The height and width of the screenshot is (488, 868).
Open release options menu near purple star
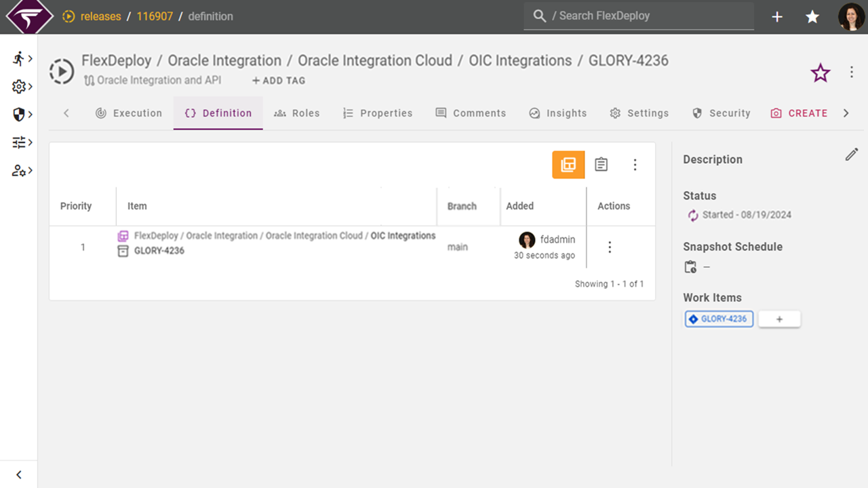pos(852,73)
